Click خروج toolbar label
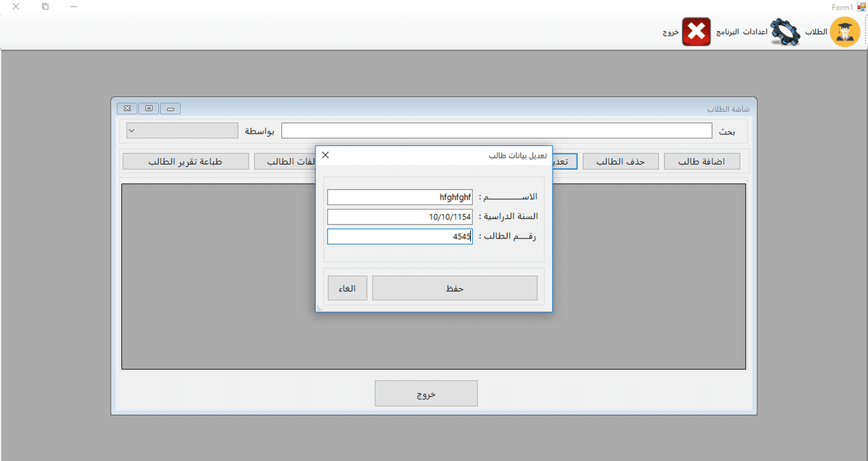This screenshot has width=868, height=461. (x=671, y=33)
